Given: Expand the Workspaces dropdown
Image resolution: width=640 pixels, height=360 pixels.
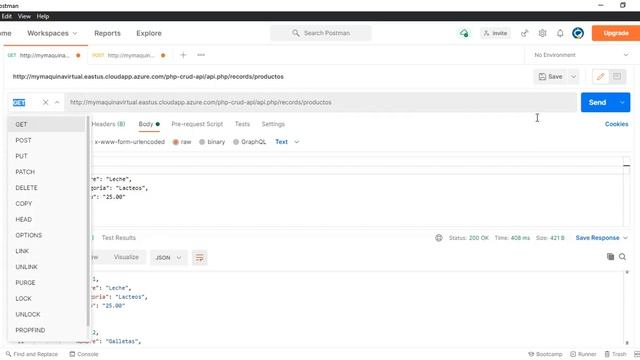Looking at the screenshot, I should 52,33.
